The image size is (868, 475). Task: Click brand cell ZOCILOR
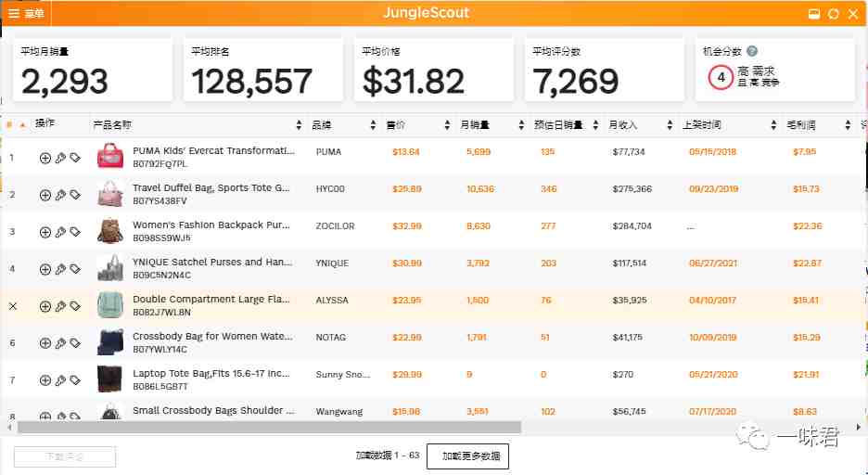pyautogui.click(x=335, y=225)
